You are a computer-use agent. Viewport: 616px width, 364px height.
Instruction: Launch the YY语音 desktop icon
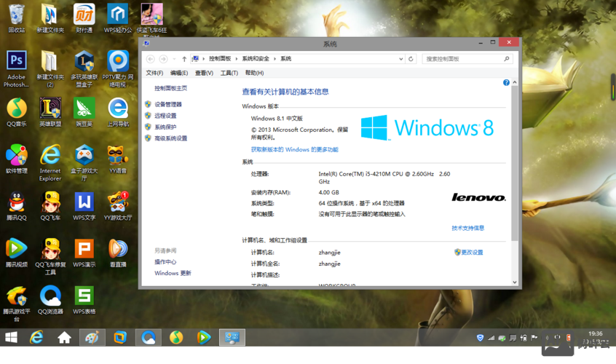pos(118,159)
